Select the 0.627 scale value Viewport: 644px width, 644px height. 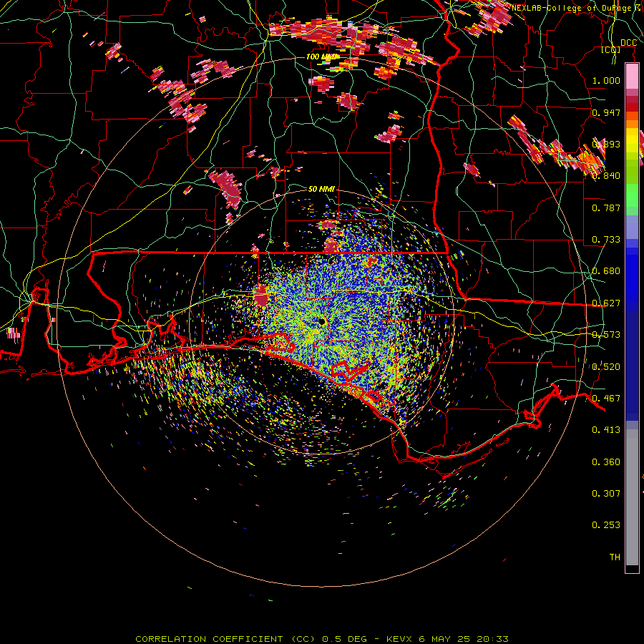pos(606,303)
